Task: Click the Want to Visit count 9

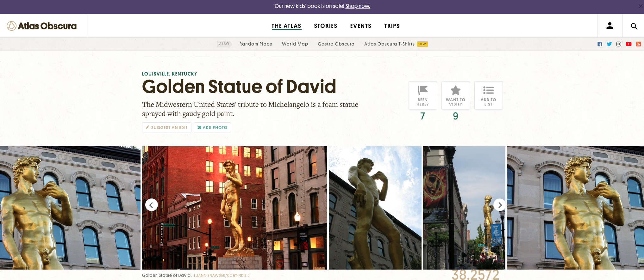Action: tap(455, 116)
